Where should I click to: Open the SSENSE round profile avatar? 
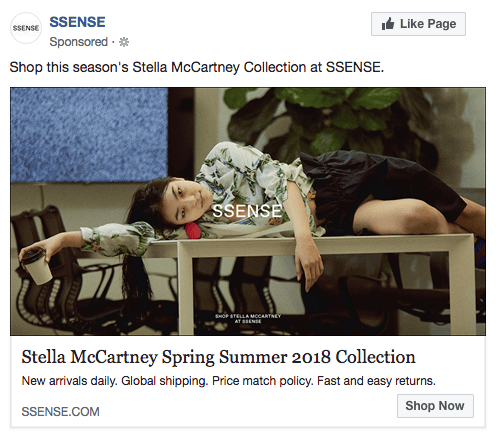(26, 28)
